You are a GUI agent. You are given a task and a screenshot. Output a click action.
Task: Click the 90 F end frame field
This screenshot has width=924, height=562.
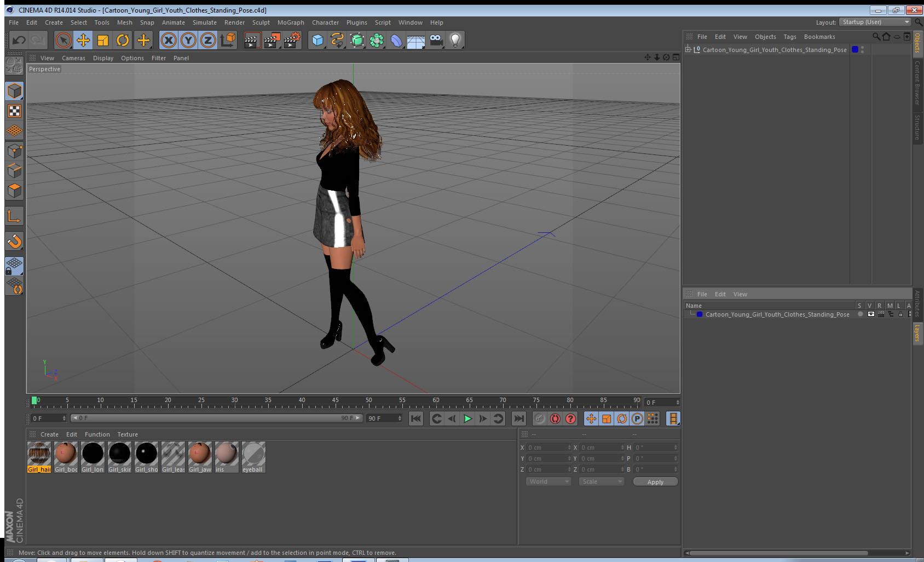tap(384, 418)
